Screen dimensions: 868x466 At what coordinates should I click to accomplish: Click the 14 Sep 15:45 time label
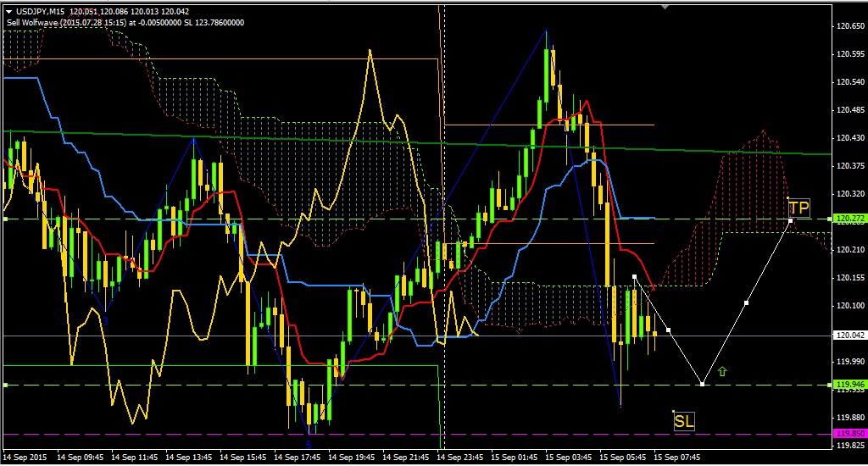(243, 458)
